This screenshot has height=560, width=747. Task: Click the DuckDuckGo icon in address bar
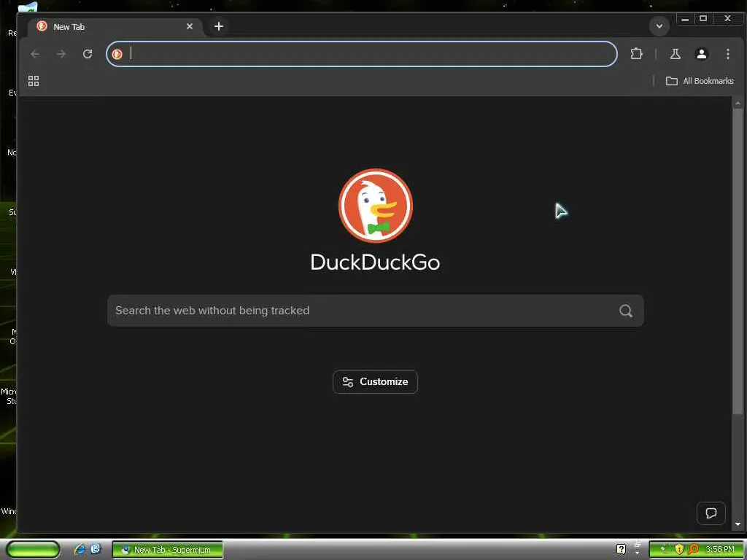click(x=117, y=54)
